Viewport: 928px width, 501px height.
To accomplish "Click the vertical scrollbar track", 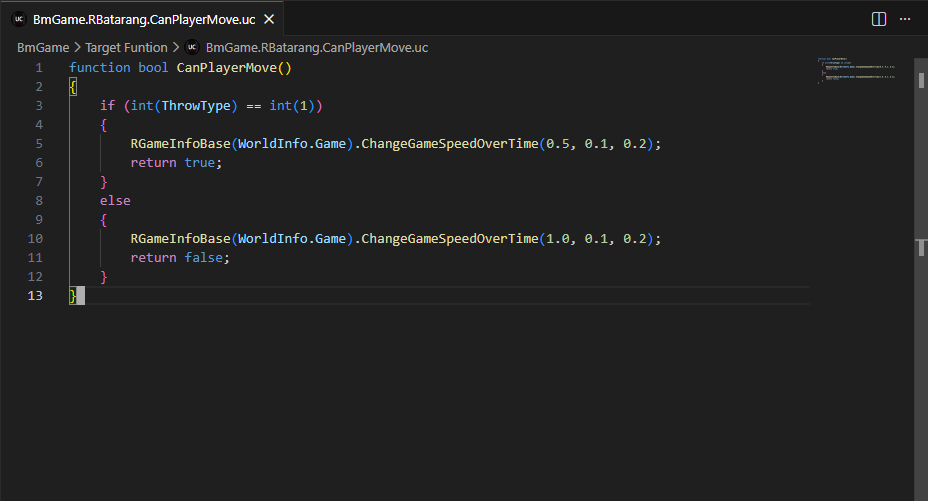I will click(x=921, y=279).
